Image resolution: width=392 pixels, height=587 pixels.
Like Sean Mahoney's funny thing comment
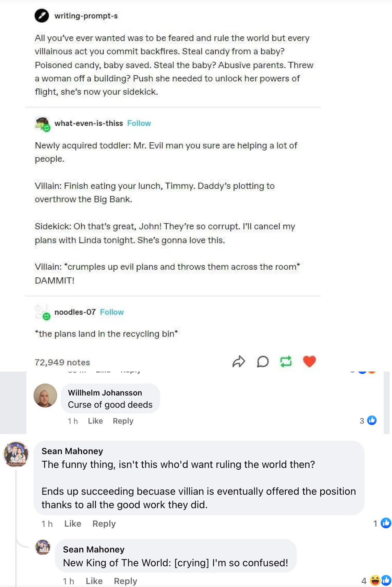[x=73, y=524]
